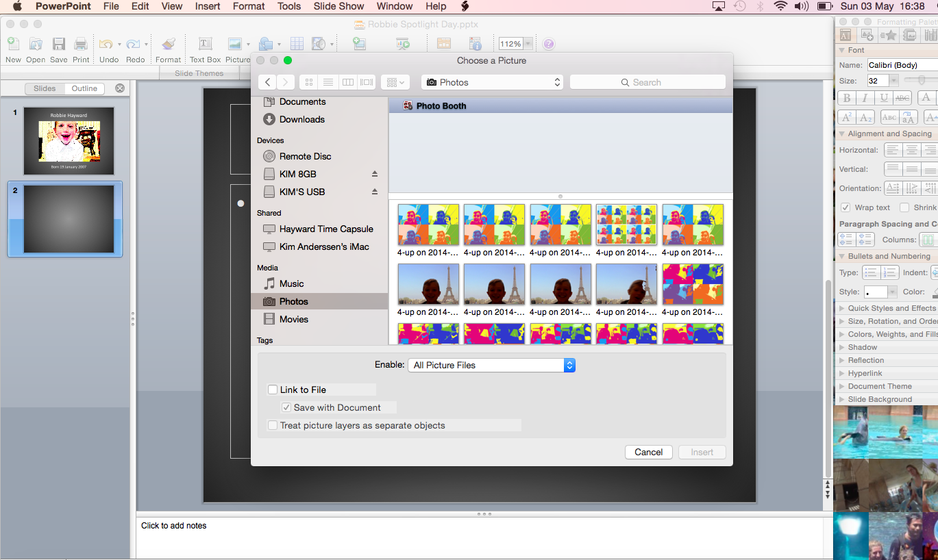This screenshot has width=938, height=560.
Task: Click the Insert button in the dialog
Action: click(x=702, y=452)
